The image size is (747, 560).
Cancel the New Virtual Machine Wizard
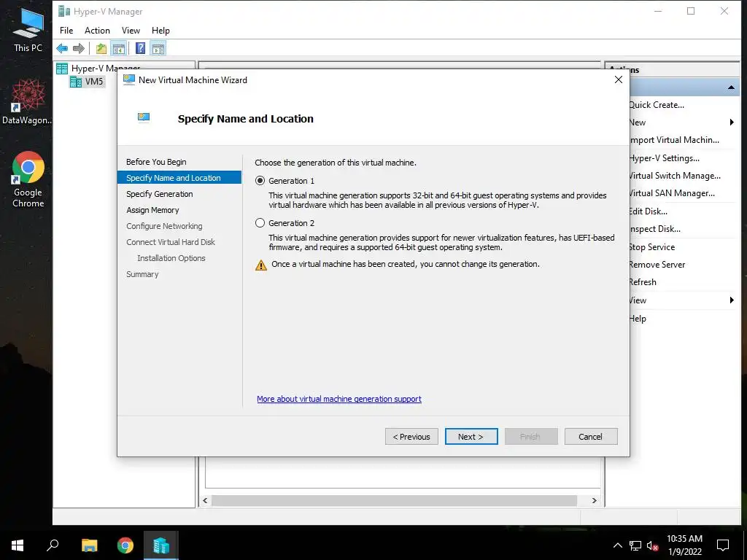[591, 437]
